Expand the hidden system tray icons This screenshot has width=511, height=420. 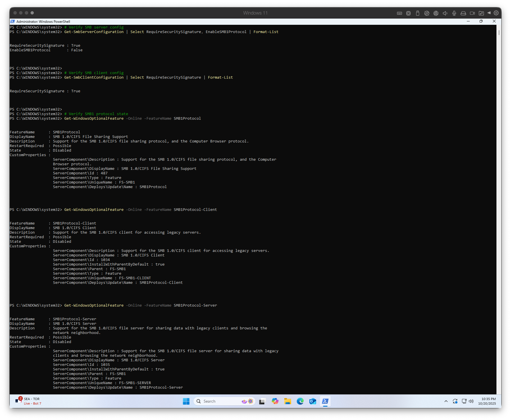click(x=446, y=401)
